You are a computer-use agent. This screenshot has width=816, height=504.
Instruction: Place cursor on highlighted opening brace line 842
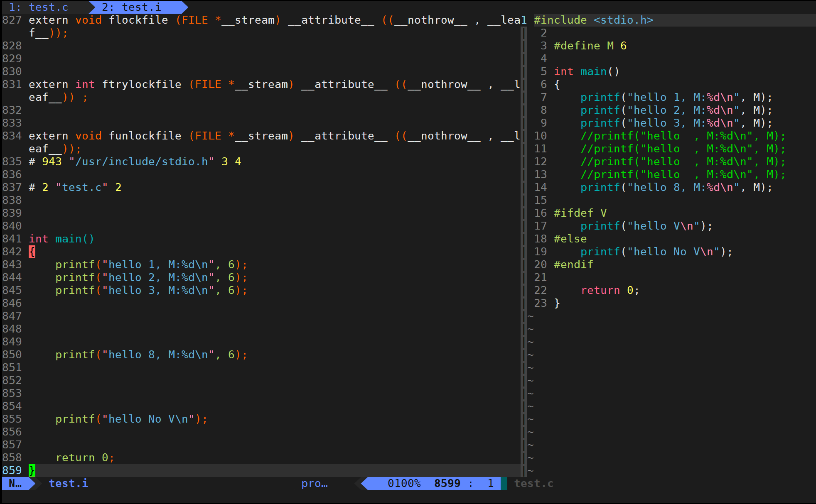pyautogui.click(x=32, y=252)
